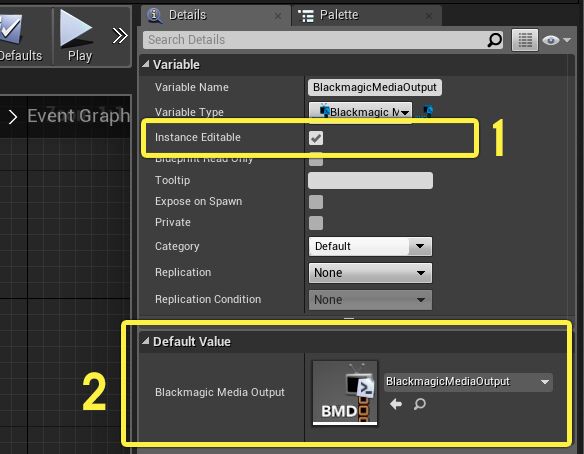Image resolution: width=584 pixels, height=454 pixels.
Task: Open the eye view options dropdown
Action: point(556,40)
